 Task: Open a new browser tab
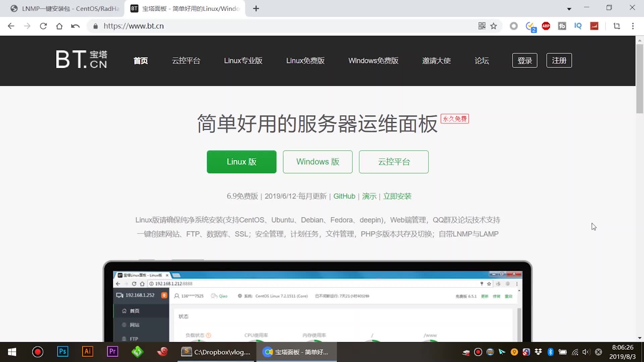tap(256, 9)
